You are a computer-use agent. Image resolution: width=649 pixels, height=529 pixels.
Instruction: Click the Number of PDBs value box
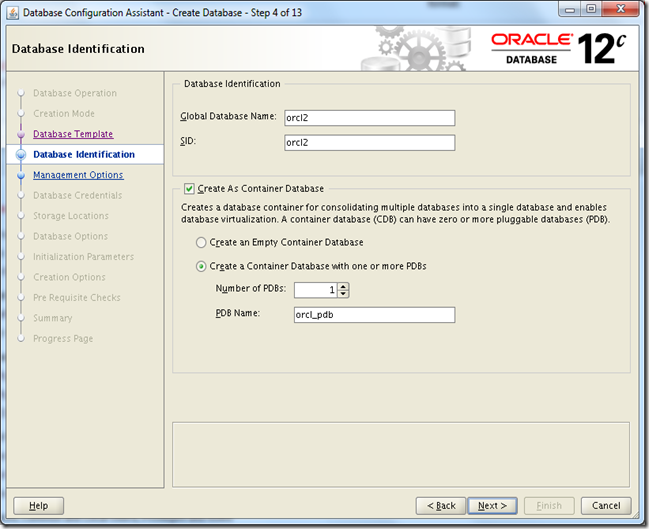tap(316, 290)
